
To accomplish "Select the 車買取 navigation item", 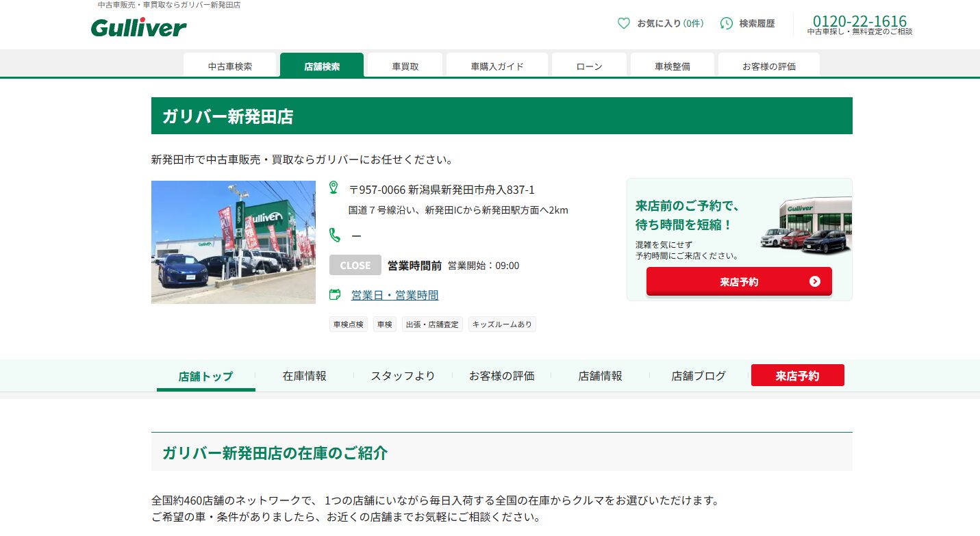I will click(404, 65).
